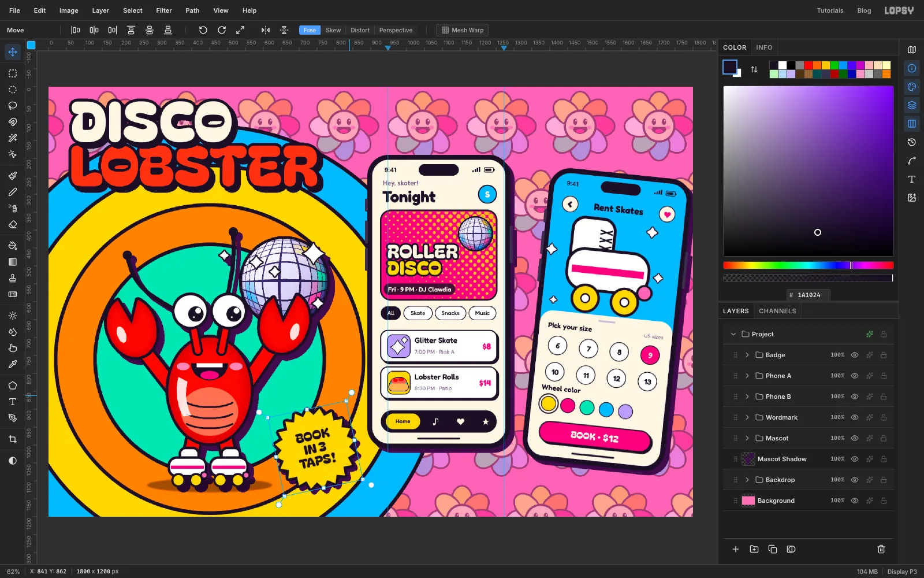Lock the Phone B layer group
The width and height of the screenshot is (924, 578).
[884, 397]
